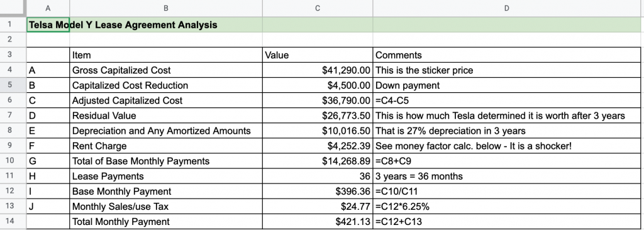Select the Item header cell
Screen dimensions: 644x230
point(166,55)
